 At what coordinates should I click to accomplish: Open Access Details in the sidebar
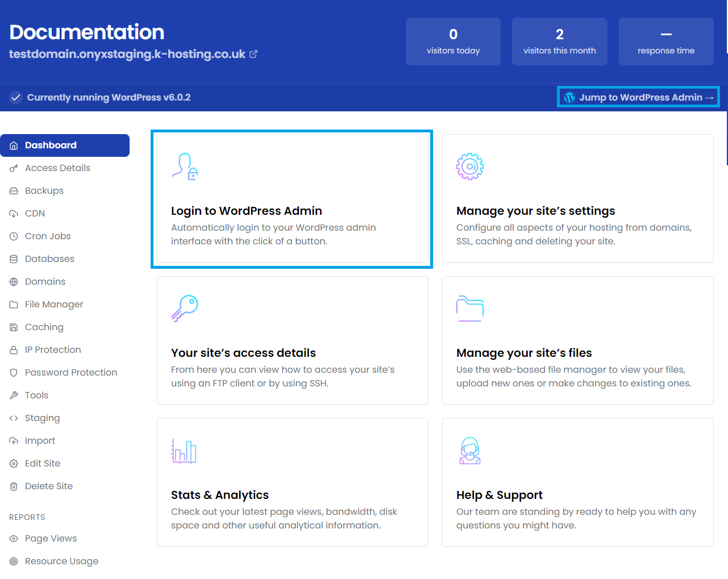click(x=65, y=168)
